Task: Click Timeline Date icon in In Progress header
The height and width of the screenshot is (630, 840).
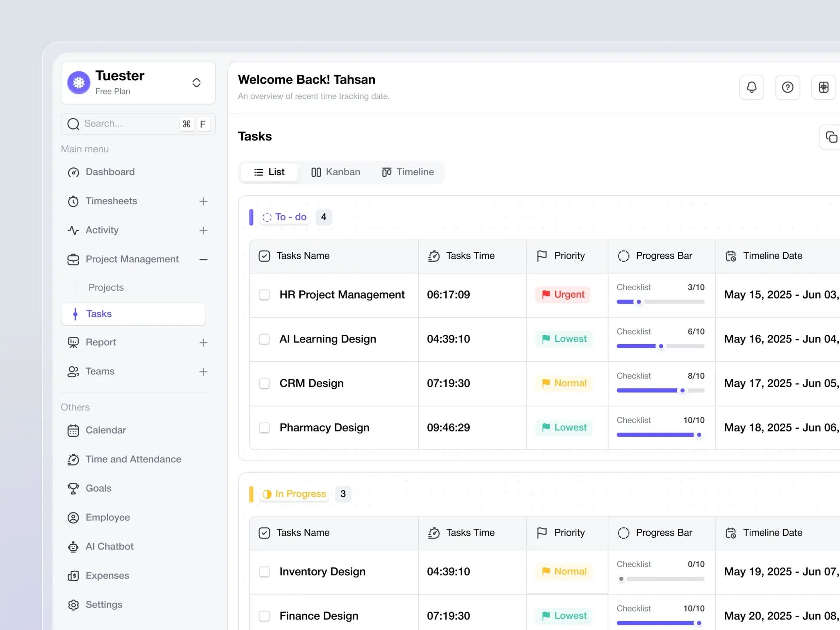Action: coord(731,533)
